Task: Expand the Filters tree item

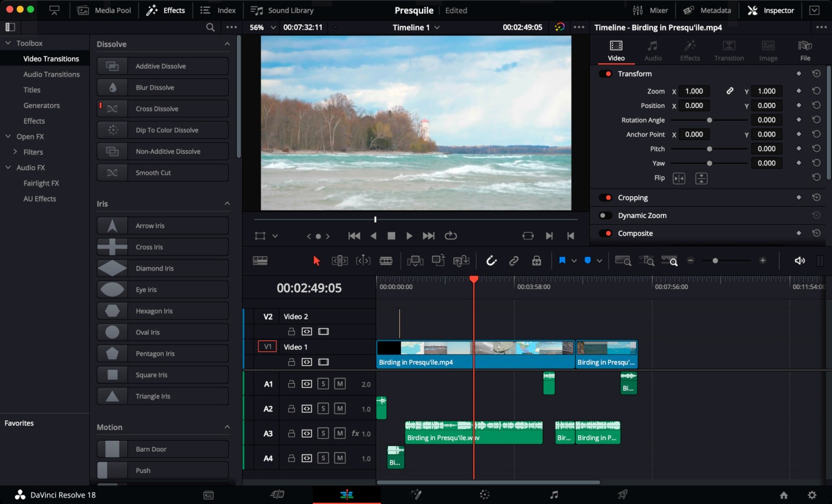Action: coord(15,152)
